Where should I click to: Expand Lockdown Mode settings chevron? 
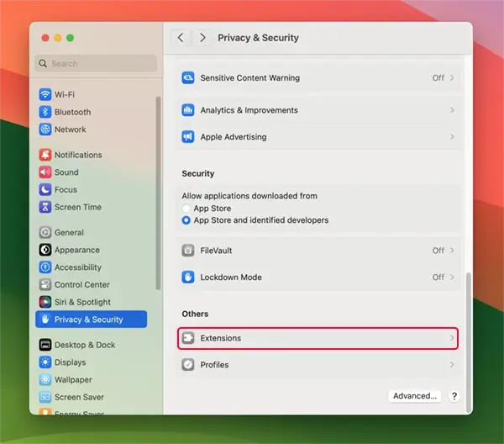[x=452, y=277]
